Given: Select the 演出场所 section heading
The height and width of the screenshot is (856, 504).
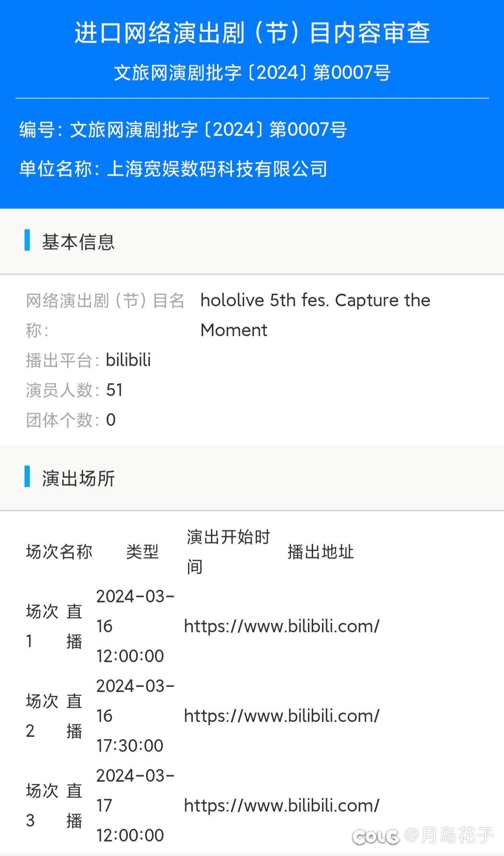Looking at the screenshot, I should coord(78,478).
